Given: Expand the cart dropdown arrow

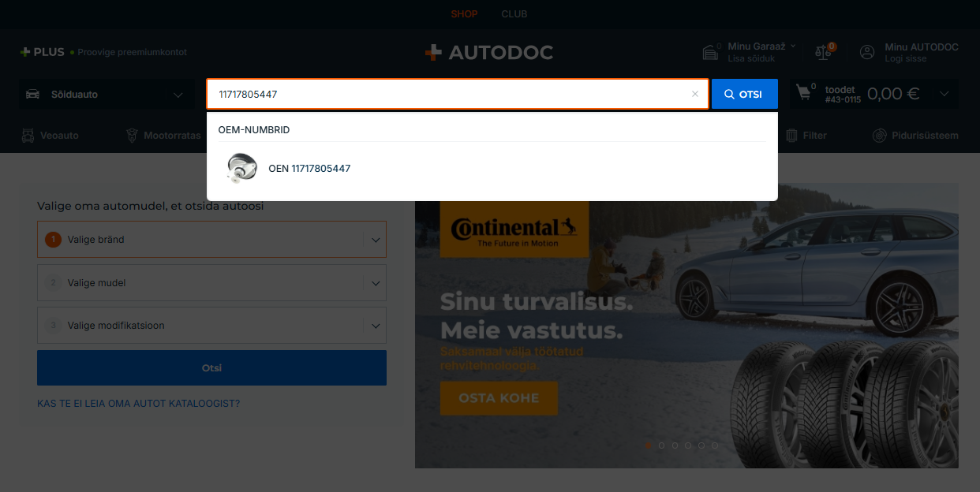Looking at the screenshot, I should pyautogui.click(x=944, y=95).
